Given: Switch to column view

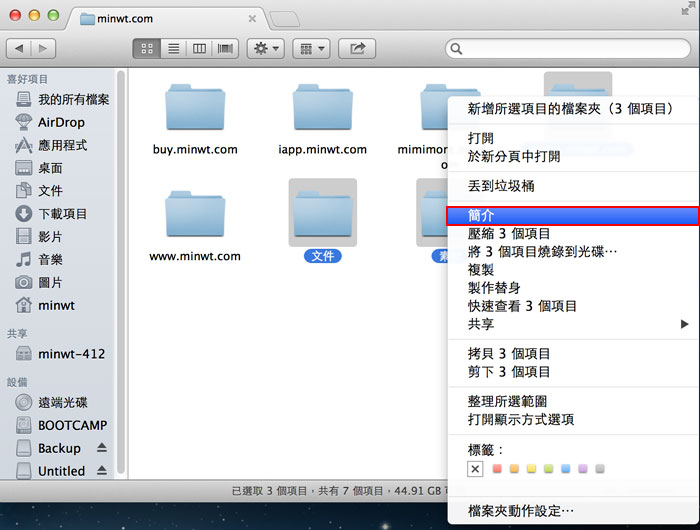Looking at the screenshot, I should pyautogui.click(x=199, y=48).
